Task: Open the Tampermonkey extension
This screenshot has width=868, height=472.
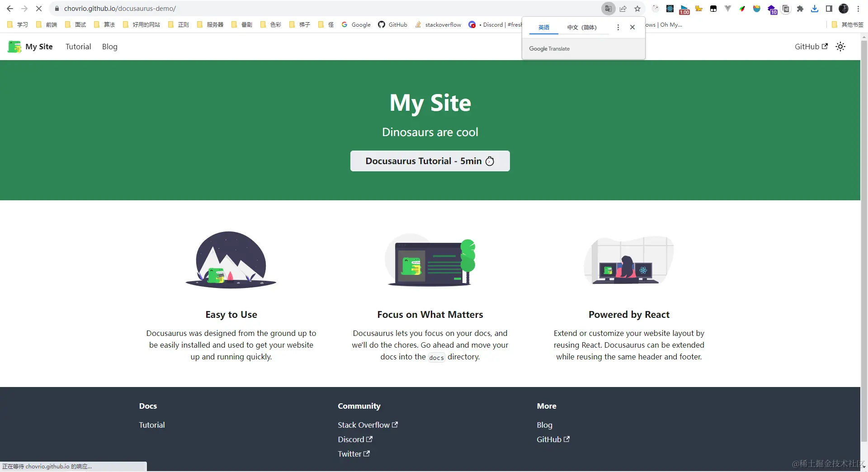Action: [713, 9]
